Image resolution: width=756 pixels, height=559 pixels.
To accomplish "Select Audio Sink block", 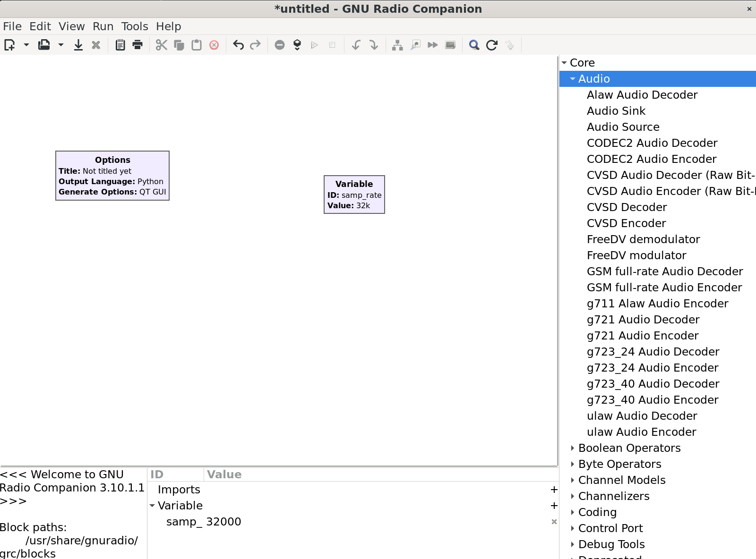I will point(616,111).
